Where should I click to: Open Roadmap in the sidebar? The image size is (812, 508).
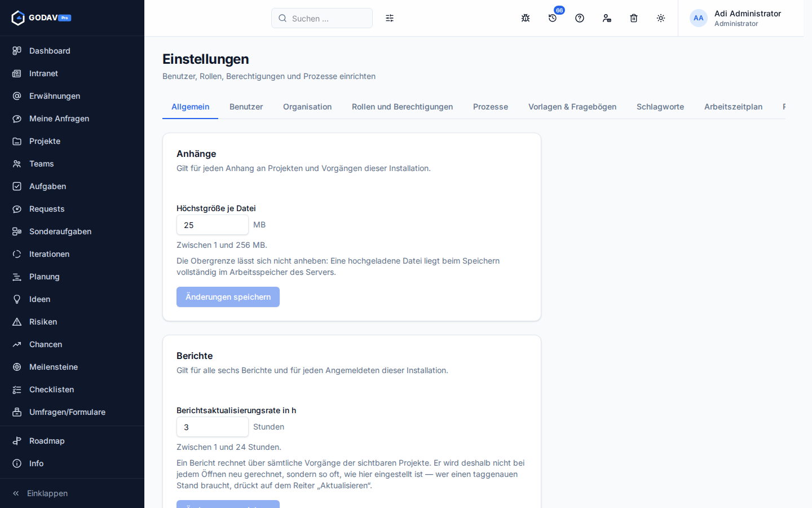pos(72,441)
